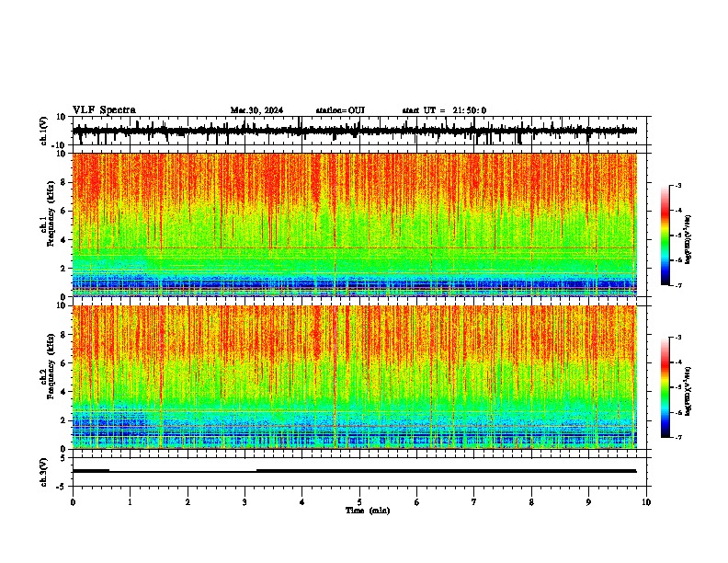Click time axis tick label '5'
This screenshot has height=563, width=728.
tap(359, 502)
